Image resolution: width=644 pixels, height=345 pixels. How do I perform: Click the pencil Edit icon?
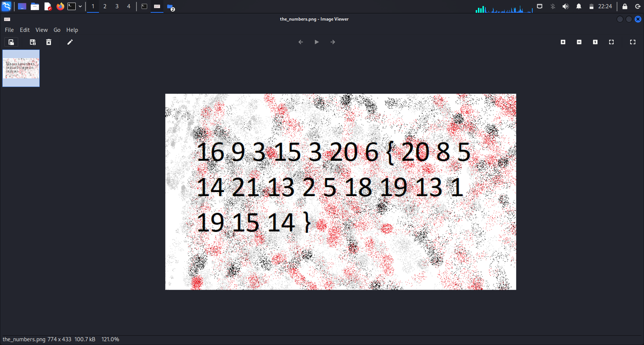pos(70,42)
